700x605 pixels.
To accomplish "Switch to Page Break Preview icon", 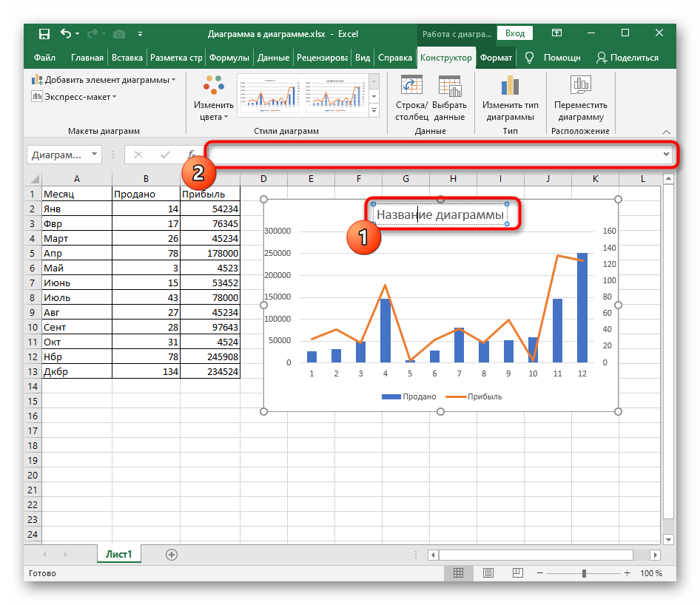I will click(518, 573).
